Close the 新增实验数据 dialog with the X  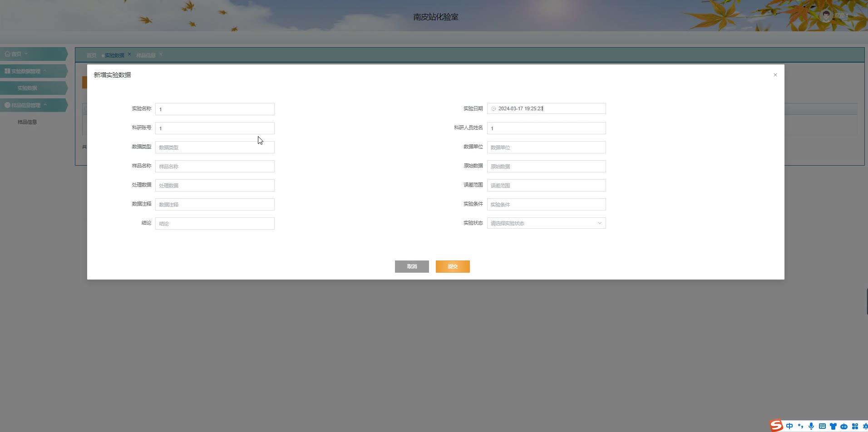point(775,75)
